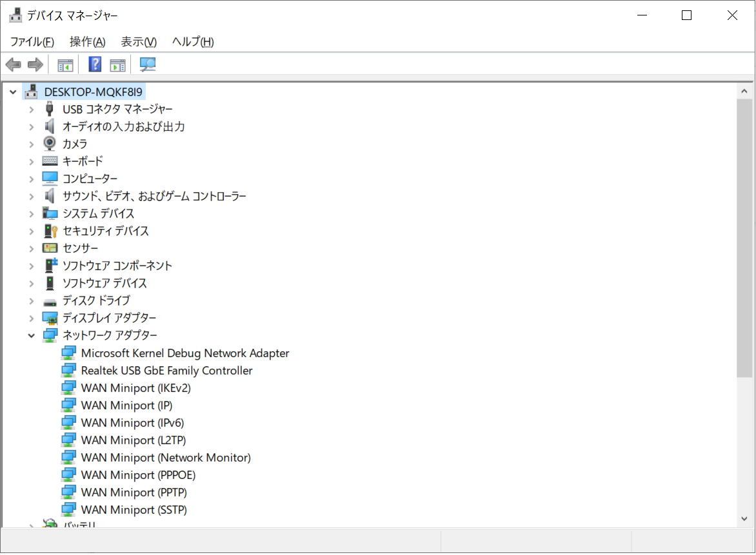Image resolution: width=756 pixels, height=555 pixels.
Task: Select the DESKTOP-MQKF8I9 tree label
Action: click(x=93, y=92)
